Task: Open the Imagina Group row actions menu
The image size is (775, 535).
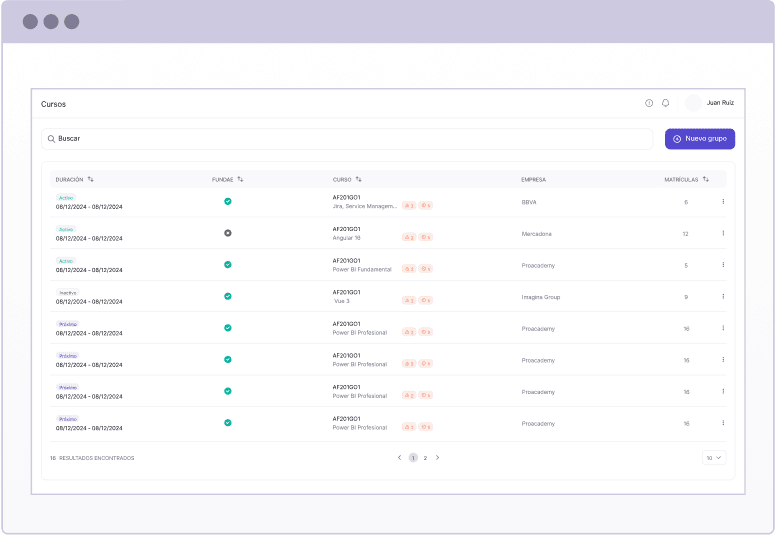Action: click(723, 296)
